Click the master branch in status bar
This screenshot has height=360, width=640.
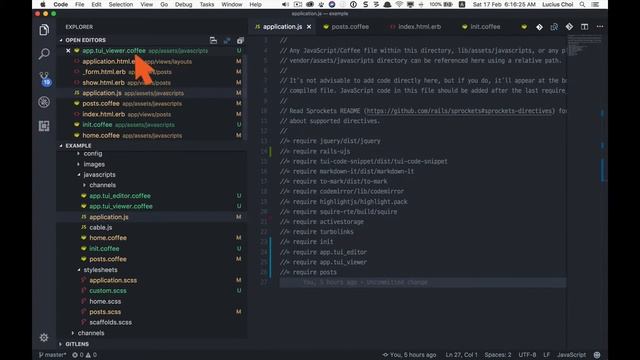53,355
